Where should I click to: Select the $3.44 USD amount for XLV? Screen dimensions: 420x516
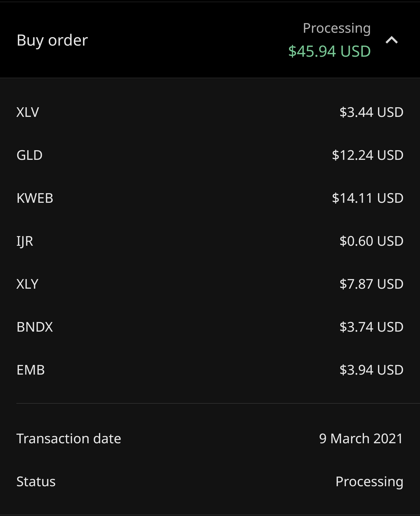(371, 112)
